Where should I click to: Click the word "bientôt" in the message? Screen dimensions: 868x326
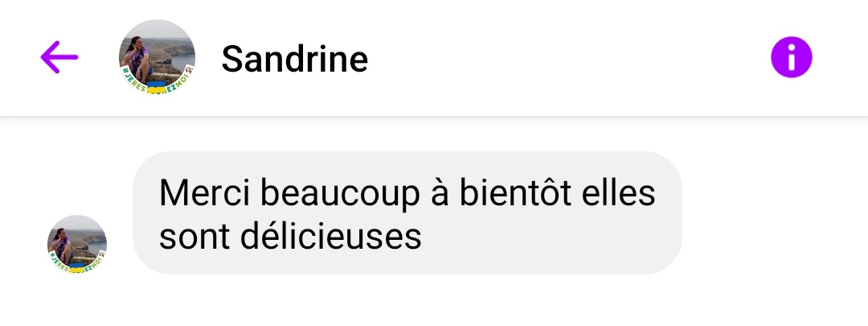click(515, 192)
